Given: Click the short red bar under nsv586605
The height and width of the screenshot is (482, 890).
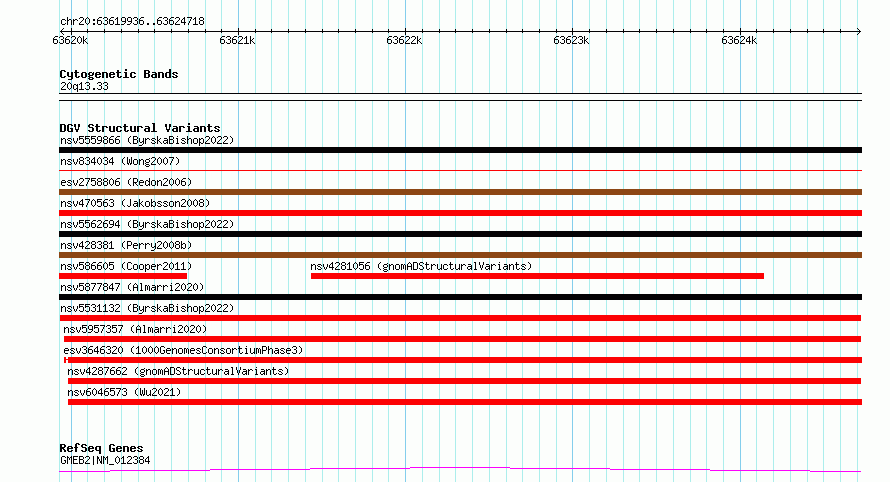Looking at the screenshot, I should pos(123,276).
